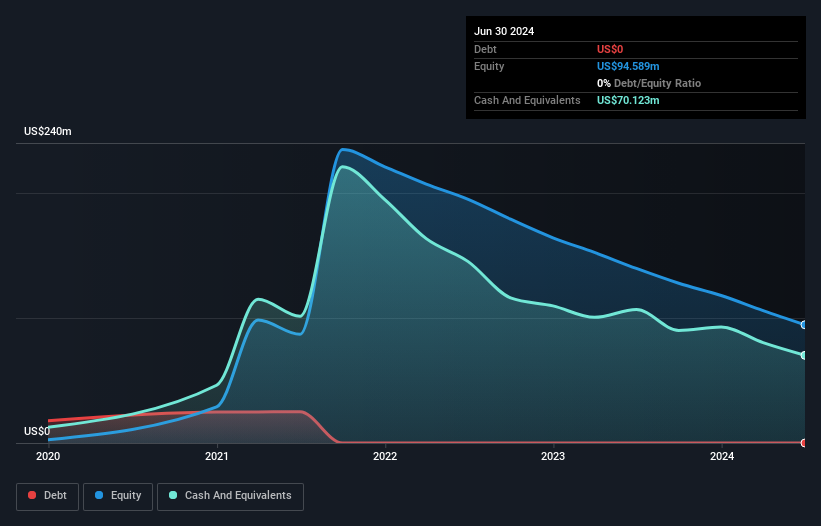Click the Debt value US$0 in tooltip
Viewport: 821px width, 526px height.
tap(610, 49)
